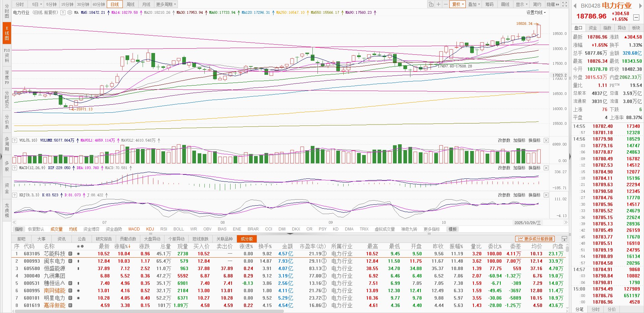Open the 叠加 overlay dropdown
The height and width of the screenshot is (313, 644).
[x=473, y=4]
